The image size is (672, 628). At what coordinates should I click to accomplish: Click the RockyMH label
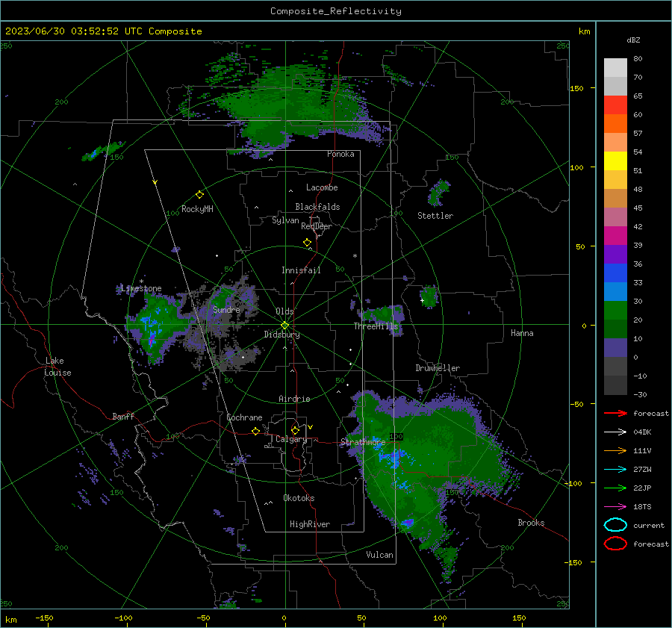(x=197, y=209)
